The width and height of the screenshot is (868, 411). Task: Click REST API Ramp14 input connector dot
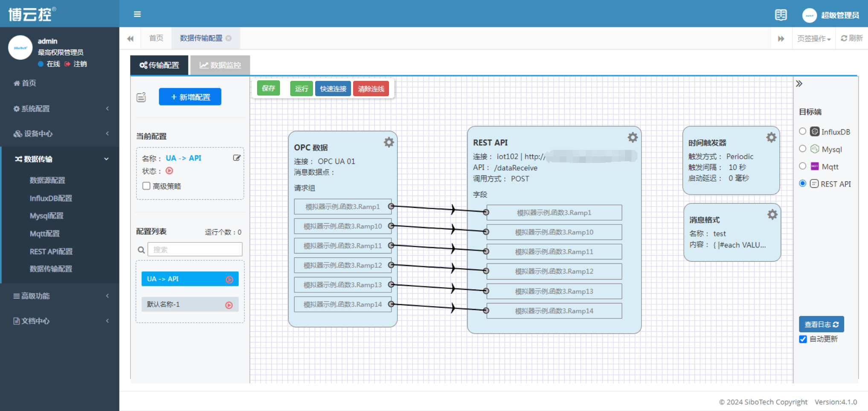(x=486, y=310)
